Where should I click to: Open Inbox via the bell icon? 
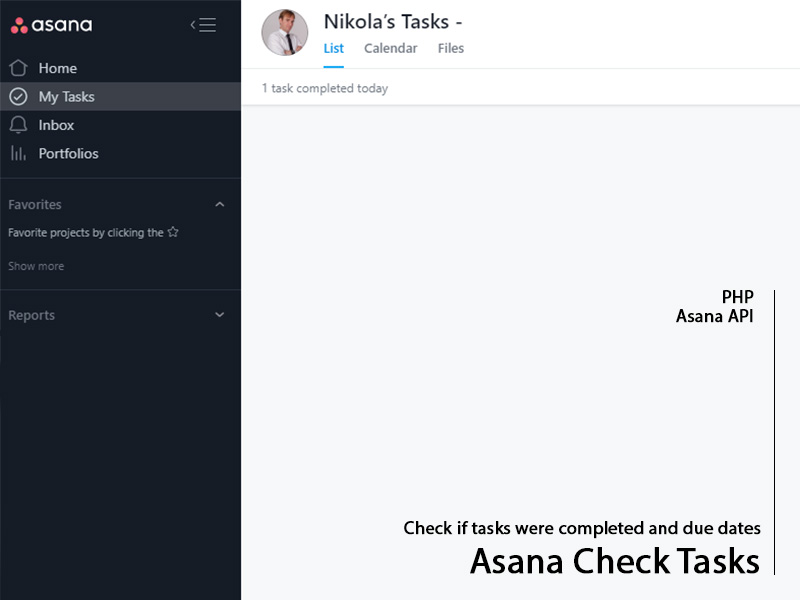tap(18, 125)
